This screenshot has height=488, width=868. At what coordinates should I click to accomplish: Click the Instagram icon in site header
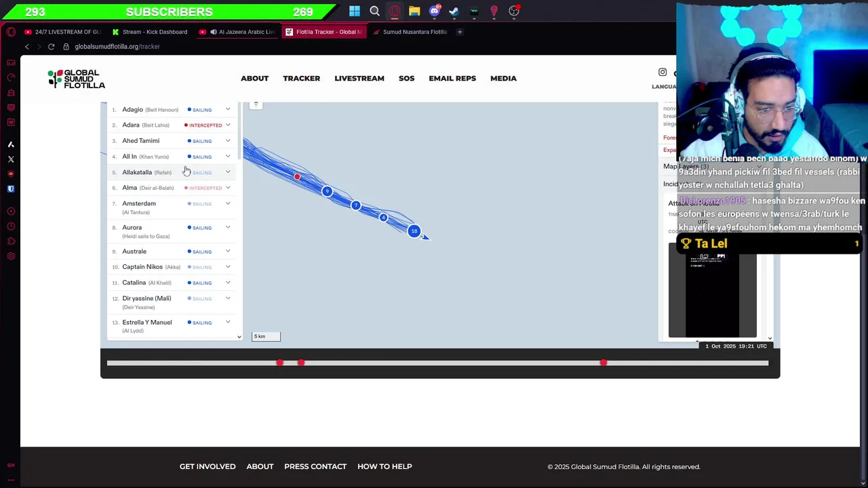click(663, 73)
